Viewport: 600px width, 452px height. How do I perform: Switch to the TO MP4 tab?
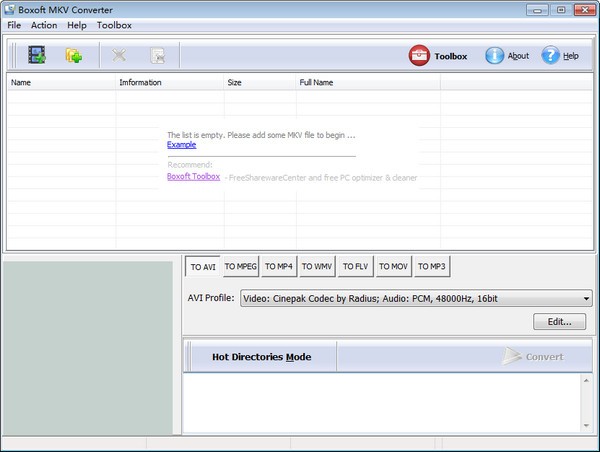click(x=279, y=266)
